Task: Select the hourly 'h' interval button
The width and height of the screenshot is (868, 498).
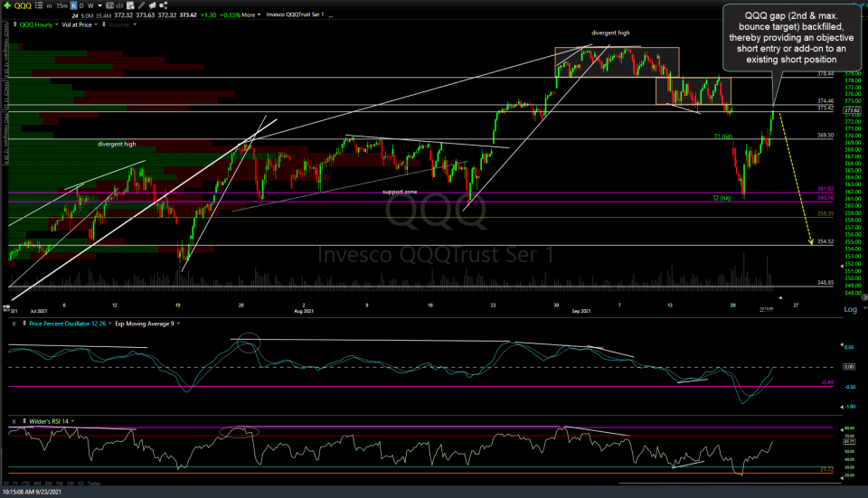Action: (x=73, y=5)
